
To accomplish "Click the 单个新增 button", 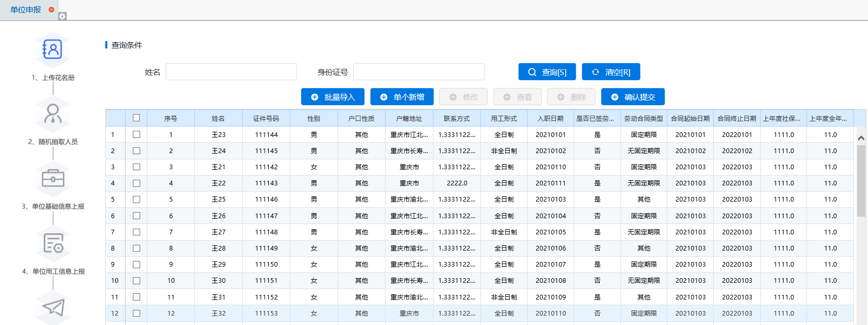I will (x=402, y=97).
